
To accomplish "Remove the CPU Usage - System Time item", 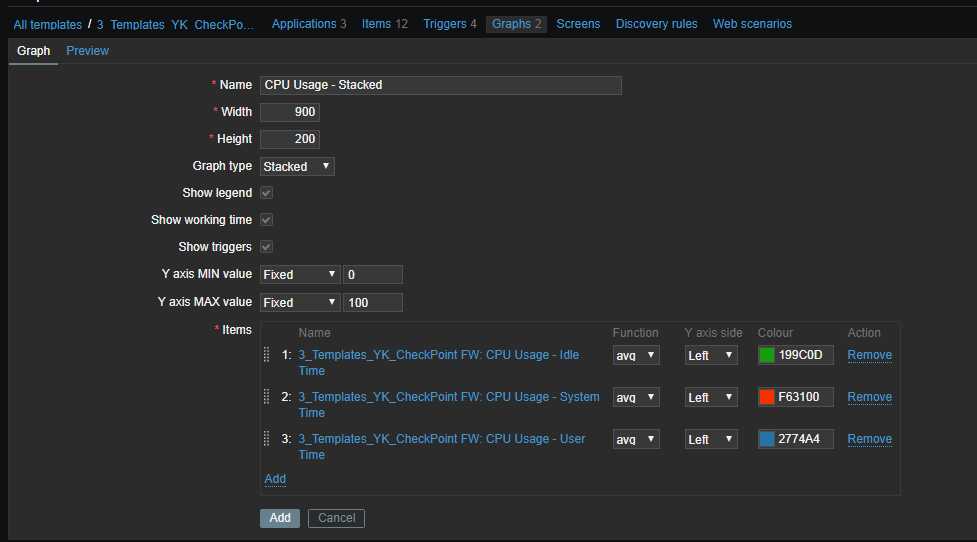I will [869, 397].
